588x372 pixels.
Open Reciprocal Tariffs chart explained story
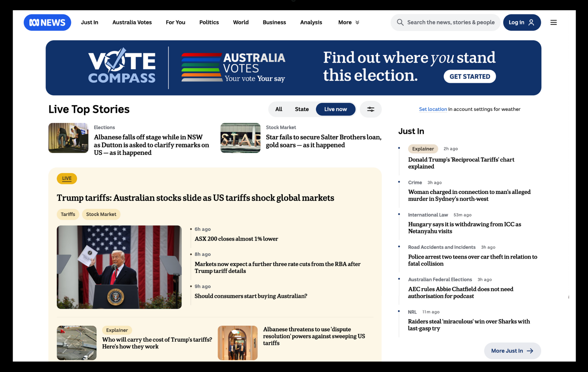click(461, 163)
